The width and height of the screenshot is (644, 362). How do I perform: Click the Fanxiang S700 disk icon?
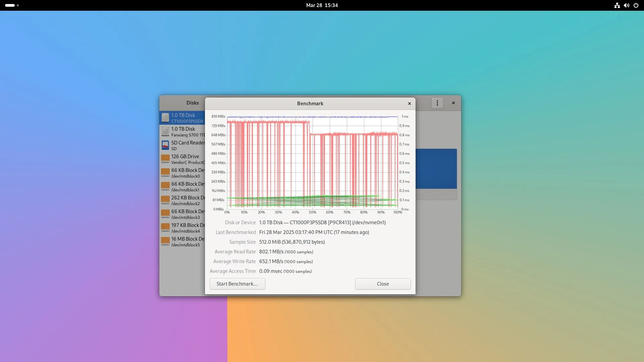pos(165,131)
